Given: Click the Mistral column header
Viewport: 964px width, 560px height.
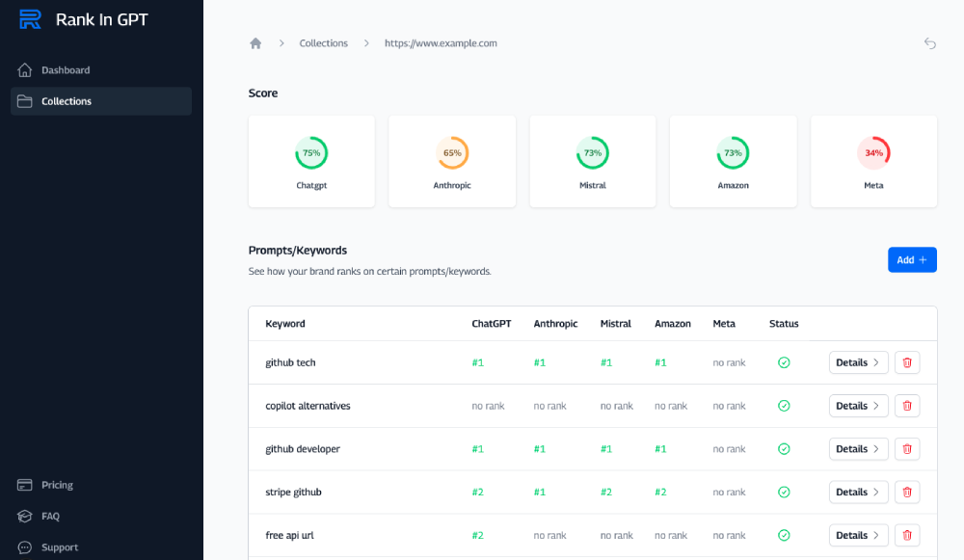Looking at the screenshot, I should (615, 324).
